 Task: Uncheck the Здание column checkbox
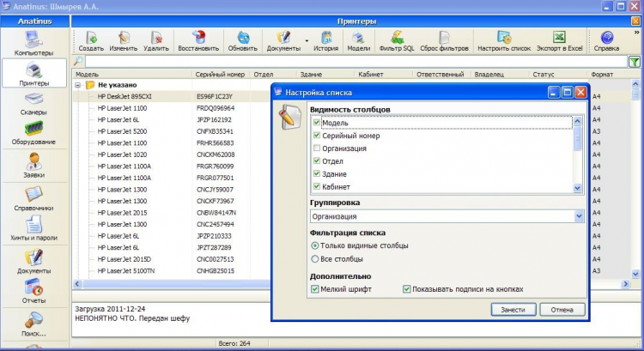point(316,173)
